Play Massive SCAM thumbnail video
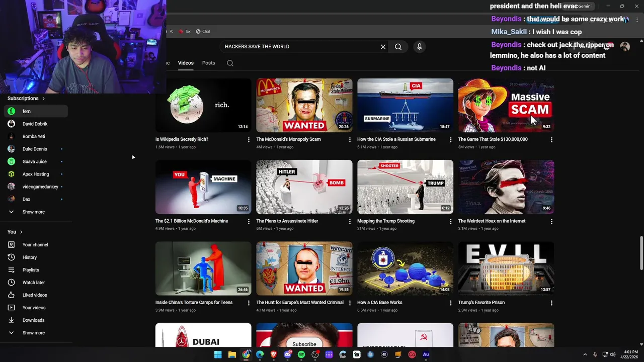The width and height of the screenshot is (644, 362). [506, 106]
